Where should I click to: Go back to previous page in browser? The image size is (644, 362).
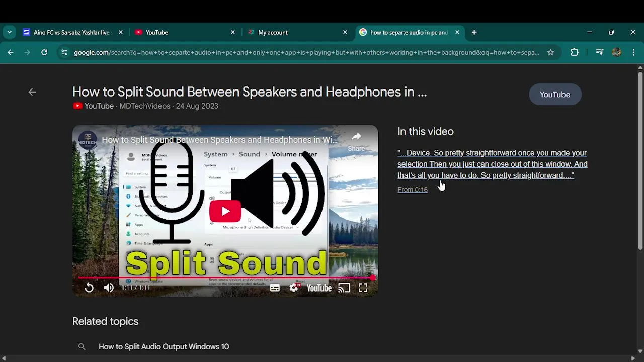click(x=11, y=52)
